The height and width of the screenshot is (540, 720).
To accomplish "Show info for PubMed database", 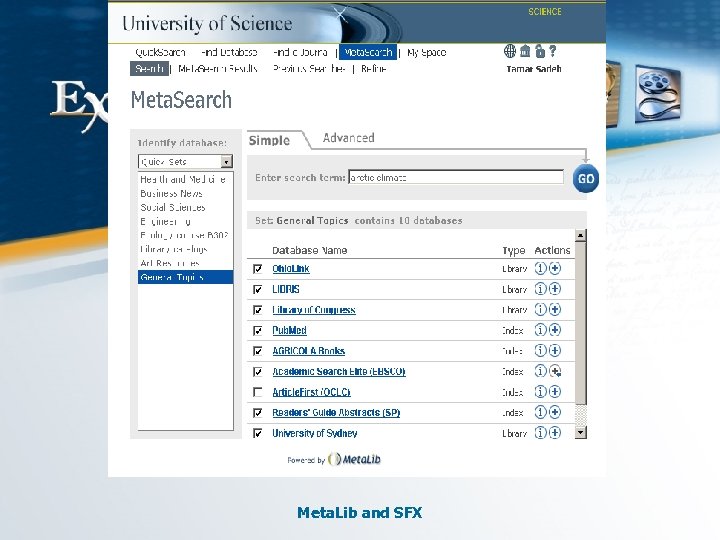I will 540,330.
